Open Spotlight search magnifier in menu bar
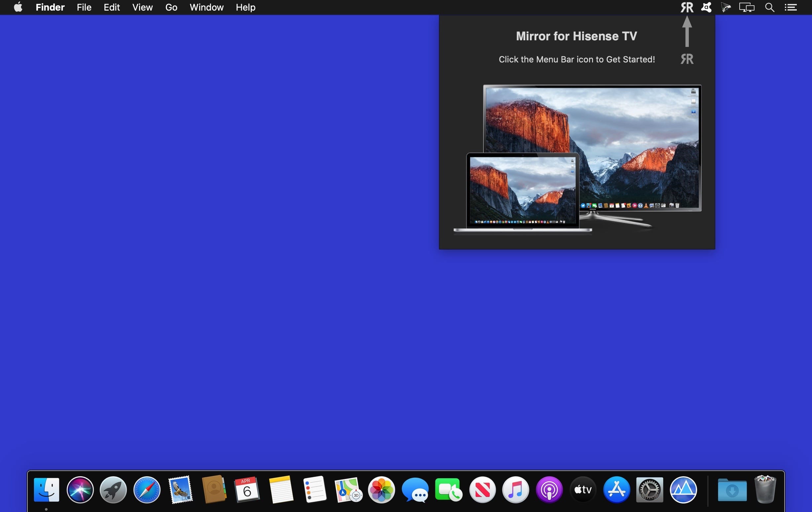This screenshot has height=512, width=812. tap(769, 7)
